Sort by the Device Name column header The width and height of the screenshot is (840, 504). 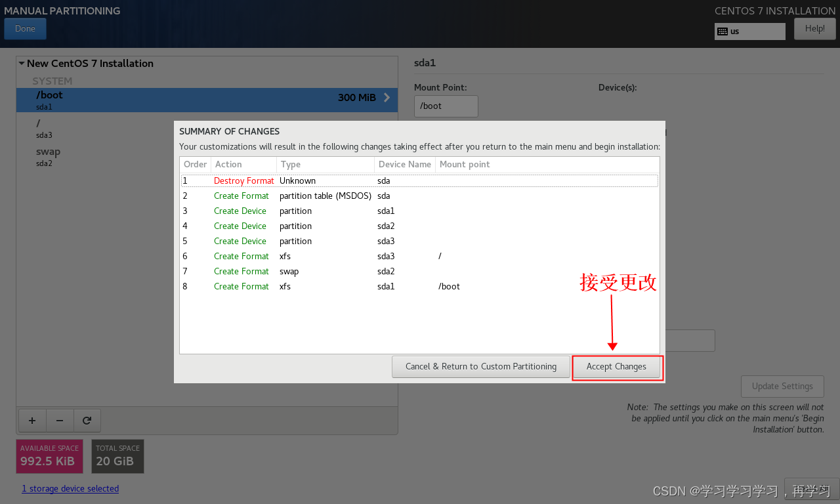(x=405, y=165)
